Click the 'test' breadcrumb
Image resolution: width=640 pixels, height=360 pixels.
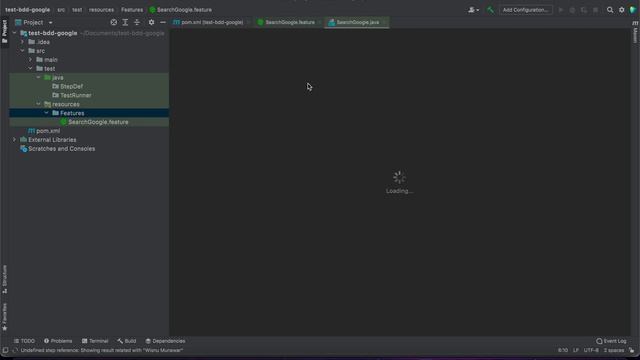point(77,10)
